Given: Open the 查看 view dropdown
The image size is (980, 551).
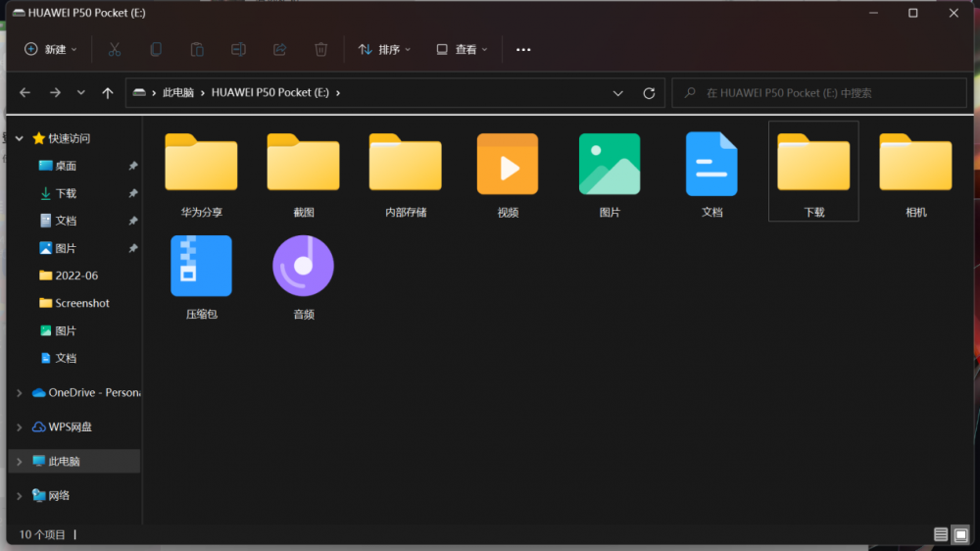Looking at the screenshot, I should (x=462, y=49).
